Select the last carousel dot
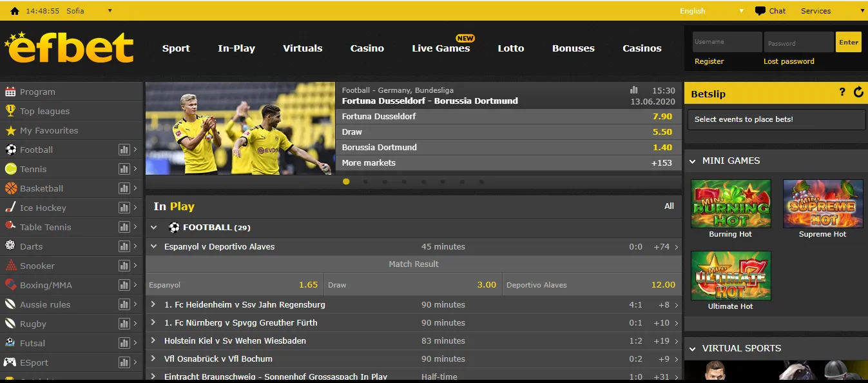Viewport: 868px width, 383px height. 481,182
